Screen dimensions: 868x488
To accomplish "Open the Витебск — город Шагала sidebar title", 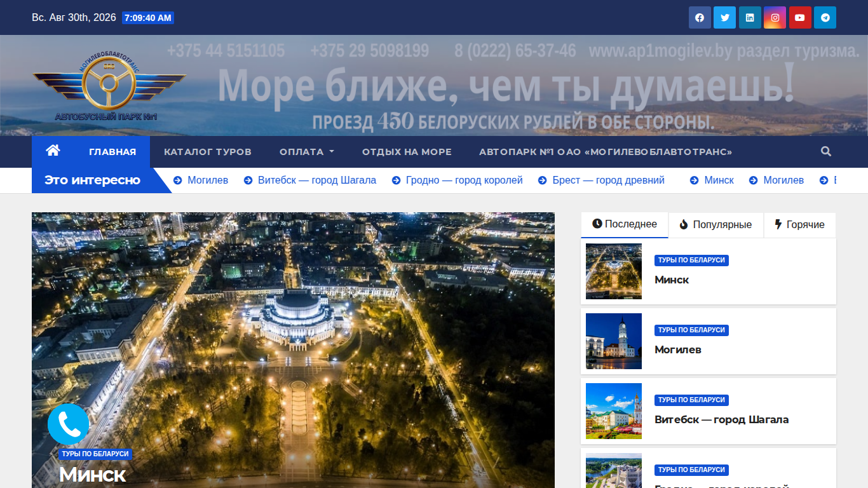I will point(721,419).
